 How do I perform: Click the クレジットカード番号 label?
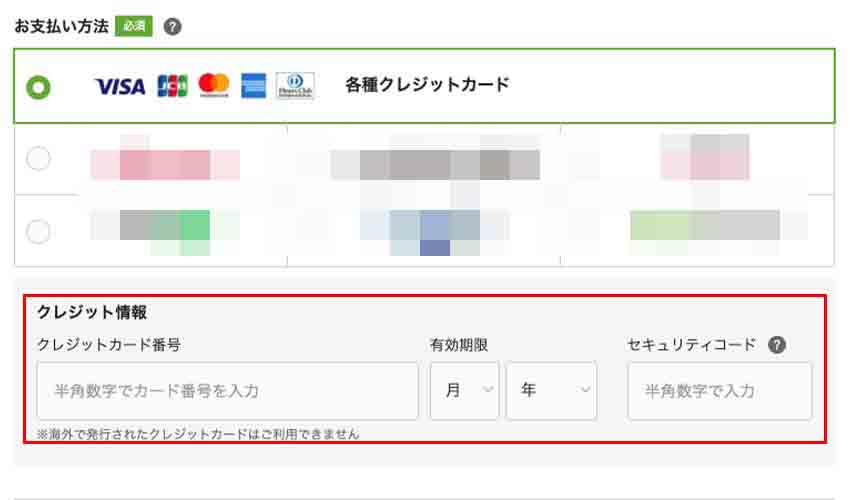[109, 345]
